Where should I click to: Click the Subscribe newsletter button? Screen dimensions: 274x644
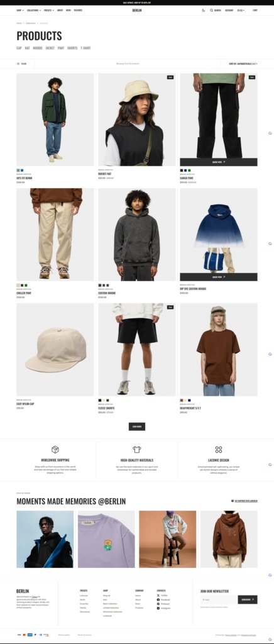click(248, 599)
